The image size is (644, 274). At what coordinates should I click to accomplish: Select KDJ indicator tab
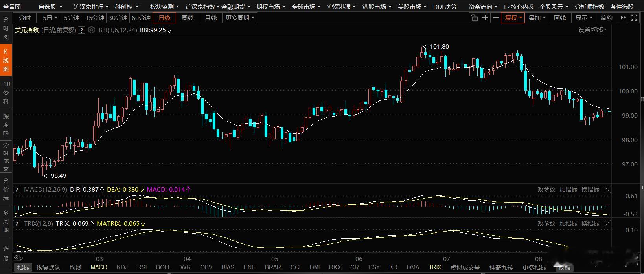click(122, 267)
